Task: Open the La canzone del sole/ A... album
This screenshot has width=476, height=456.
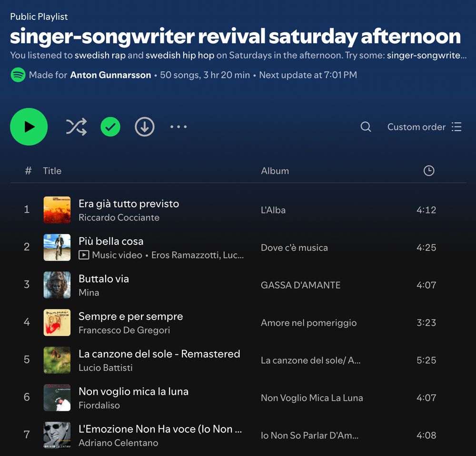Action: click(x=310, y=360)
